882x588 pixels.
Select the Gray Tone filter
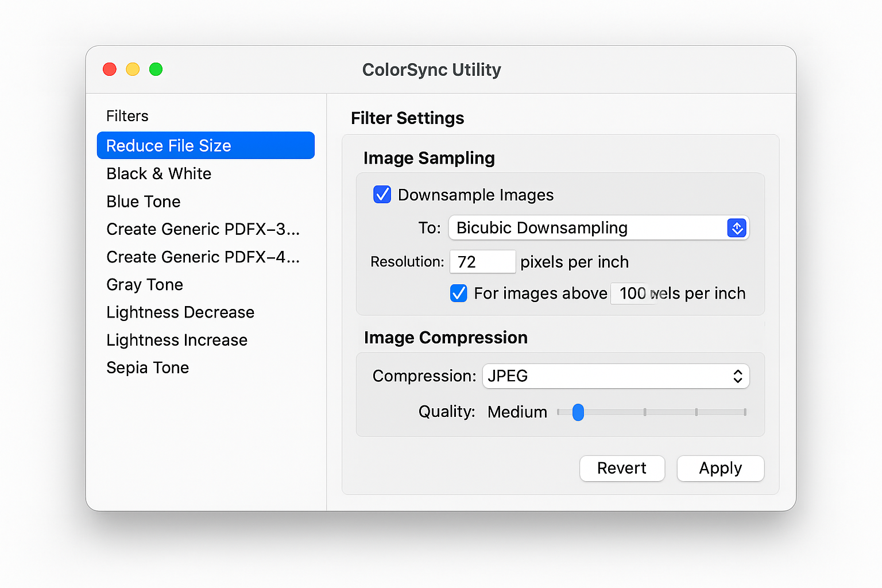pos(144,284)
